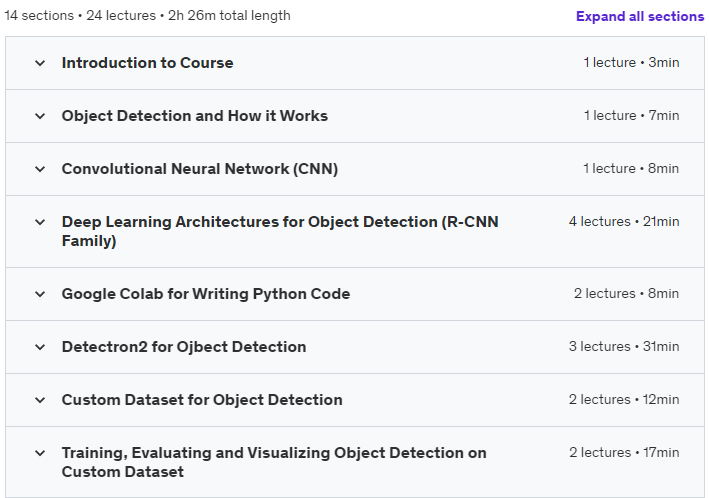709x498 pixels.
Task: Expand the Convolutional Neural Network chevron
Action: pos(40,169)
